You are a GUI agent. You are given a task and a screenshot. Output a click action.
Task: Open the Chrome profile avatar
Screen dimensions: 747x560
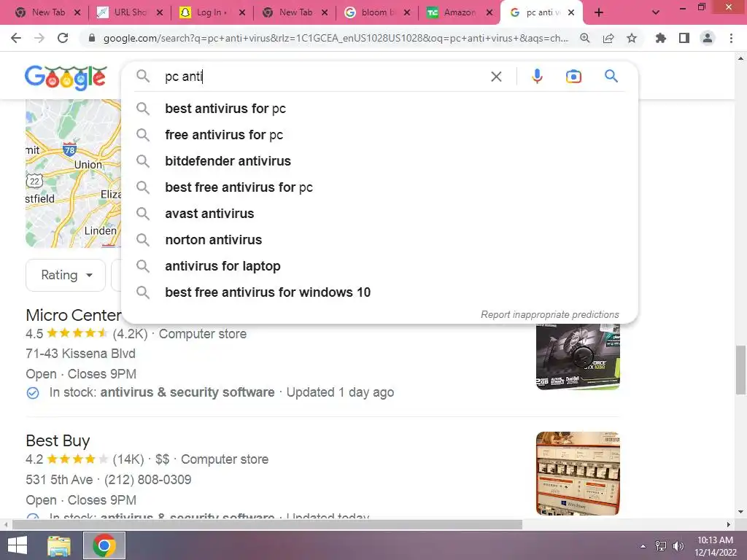[x=708, y=38]
